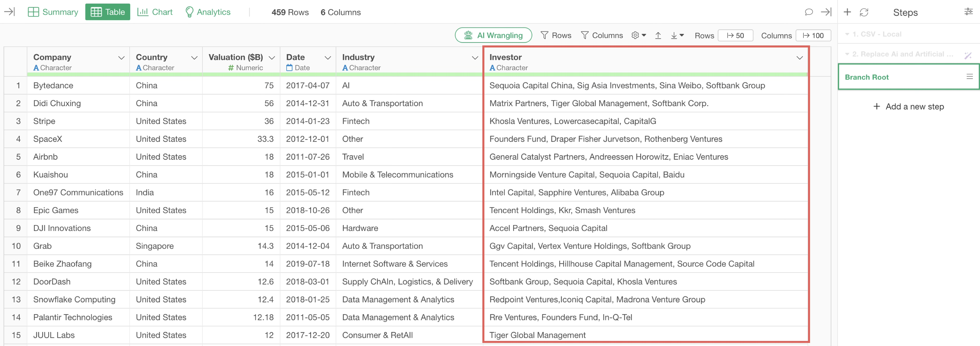Switch to the Analytics view
This screenshot has width=980, height=346.
208,12
